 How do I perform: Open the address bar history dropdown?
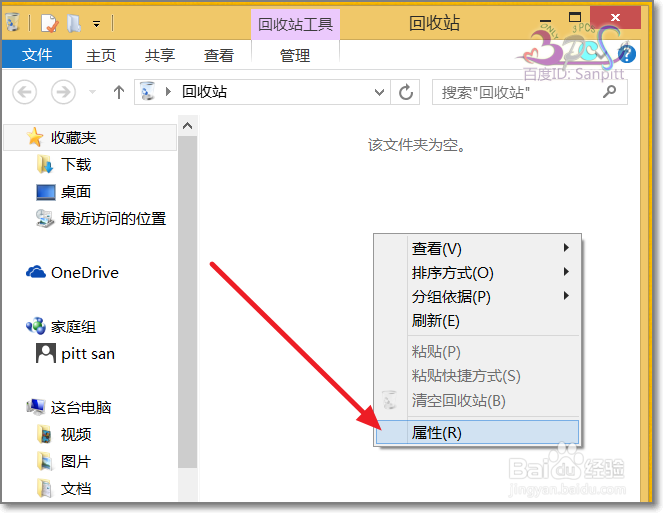pos(379,92)
